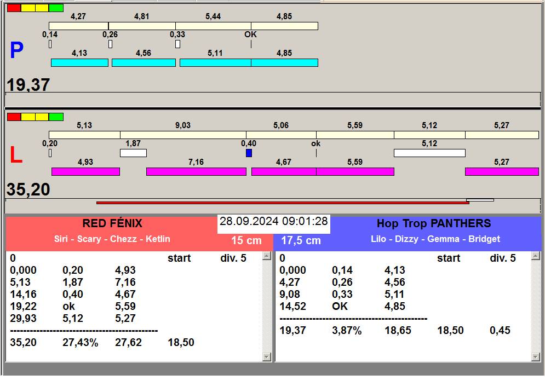Select the white 1,87 changeover bar

(133, 153)
